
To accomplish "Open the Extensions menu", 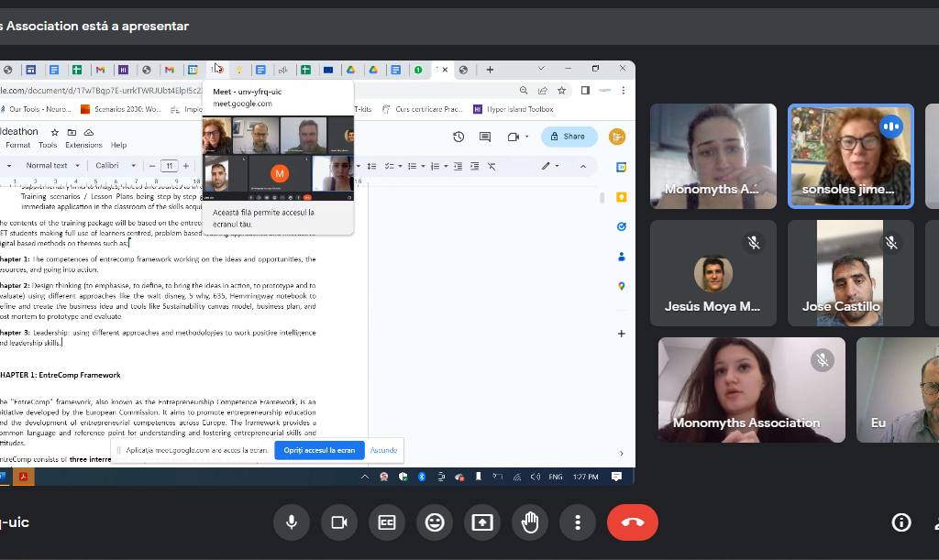I will coord(83,145).
